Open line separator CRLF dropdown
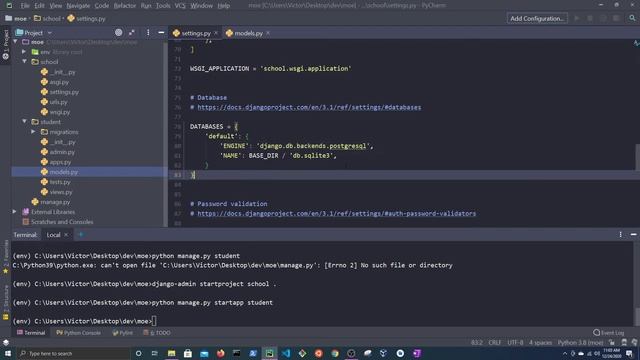Screen dimensions: 640x360 494,342
